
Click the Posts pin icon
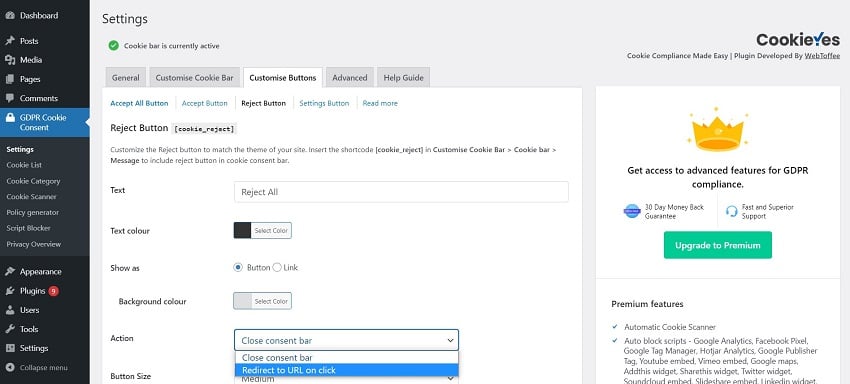coord(10,41)
